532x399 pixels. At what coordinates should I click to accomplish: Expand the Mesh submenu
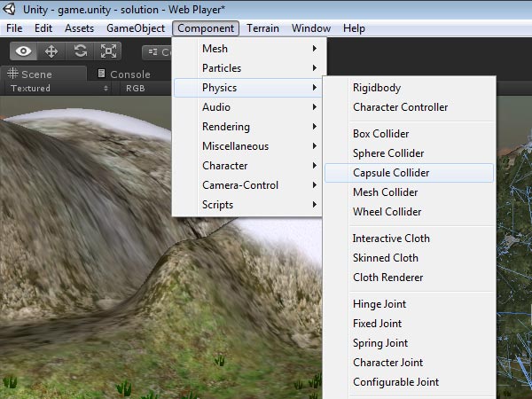[x=247, y=49]
